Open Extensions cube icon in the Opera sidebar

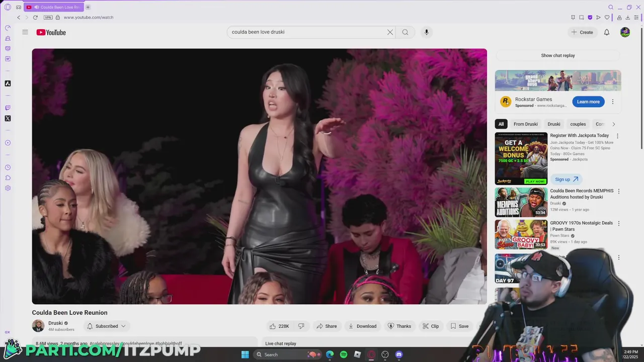point(8,178)
